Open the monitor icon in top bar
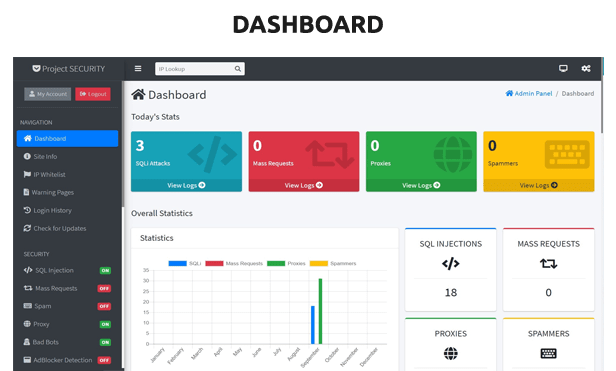 click(563, 68)
